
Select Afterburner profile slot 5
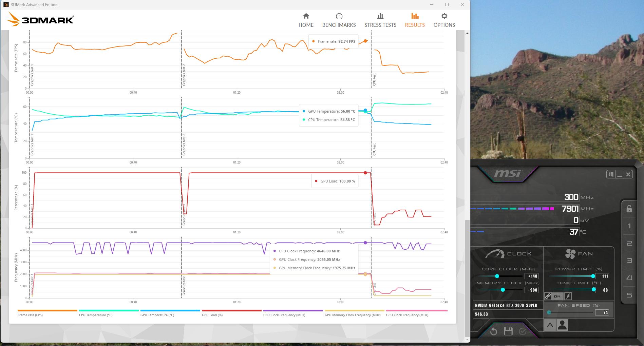point(629,295)
